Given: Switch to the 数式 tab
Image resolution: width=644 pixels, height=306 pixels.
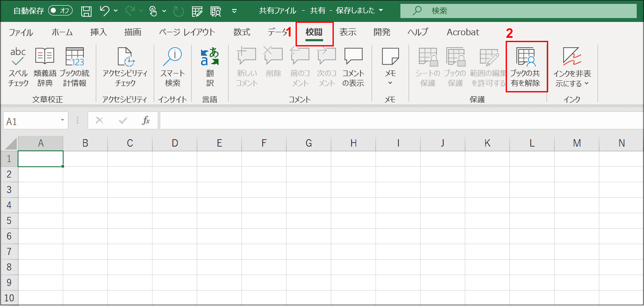Looking at the screenshot, I should click(242, 32).
